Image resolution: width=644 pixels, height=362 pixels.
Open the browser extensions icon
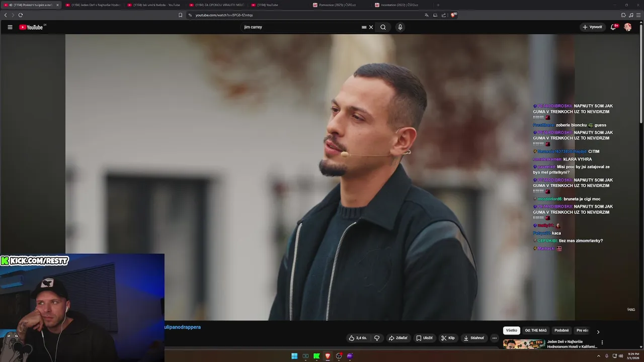tap(623, 15)
